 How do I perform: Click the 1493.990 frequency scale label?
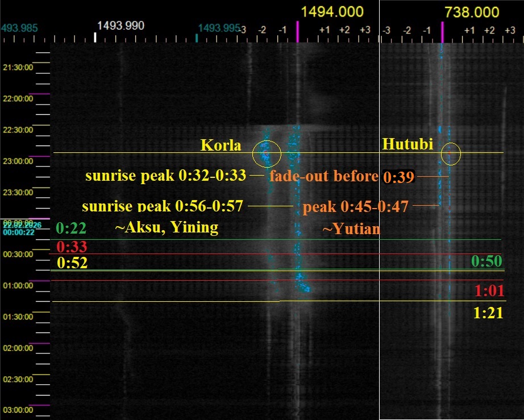pyautogui.click(x=120, y=26)
